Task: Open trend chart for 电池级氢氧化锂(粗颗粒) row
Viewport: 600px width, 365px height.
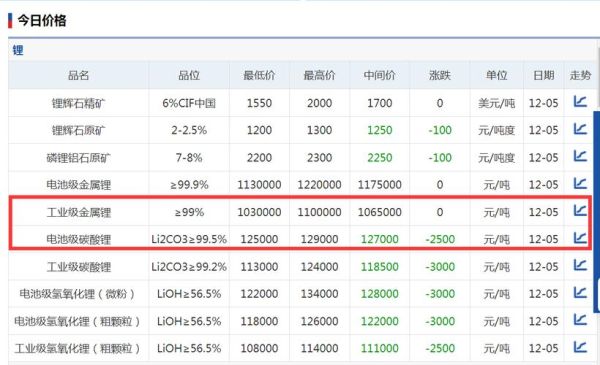Action: 580,320
